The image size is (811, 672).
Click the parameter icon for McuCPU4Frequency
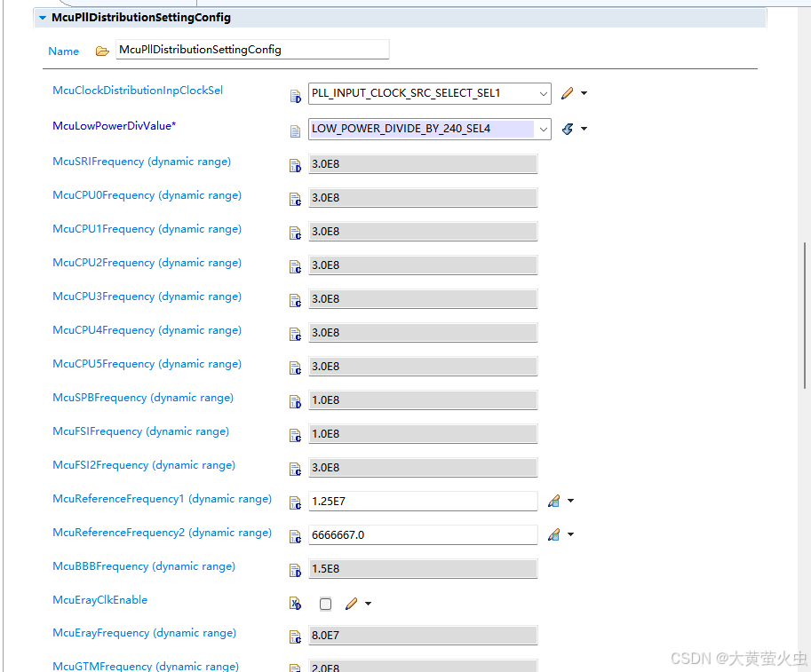pyautogui.click(x=295, y=335)
